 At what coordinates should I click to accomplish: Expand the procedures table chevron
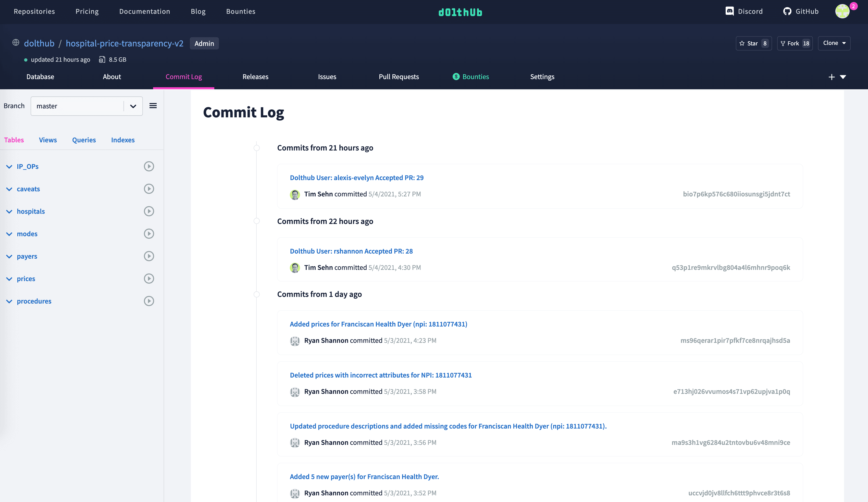point(9,301)
